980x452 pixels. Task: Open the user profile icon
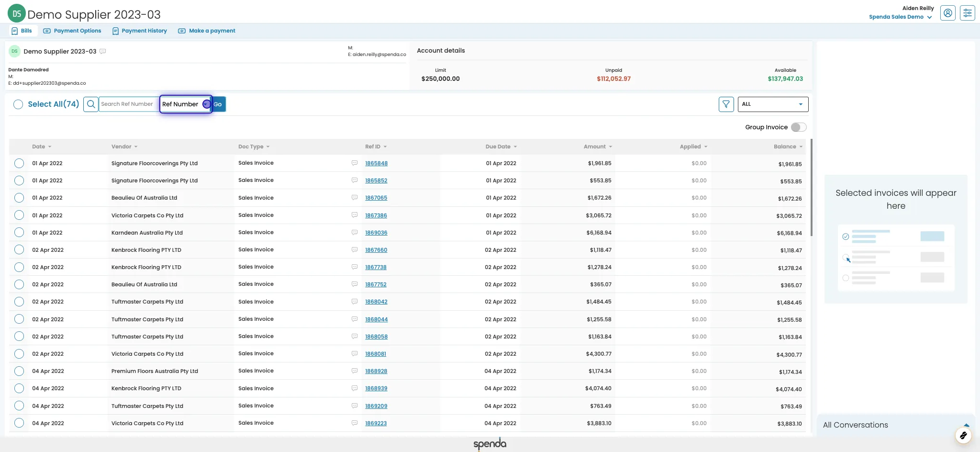click(948, 13)
